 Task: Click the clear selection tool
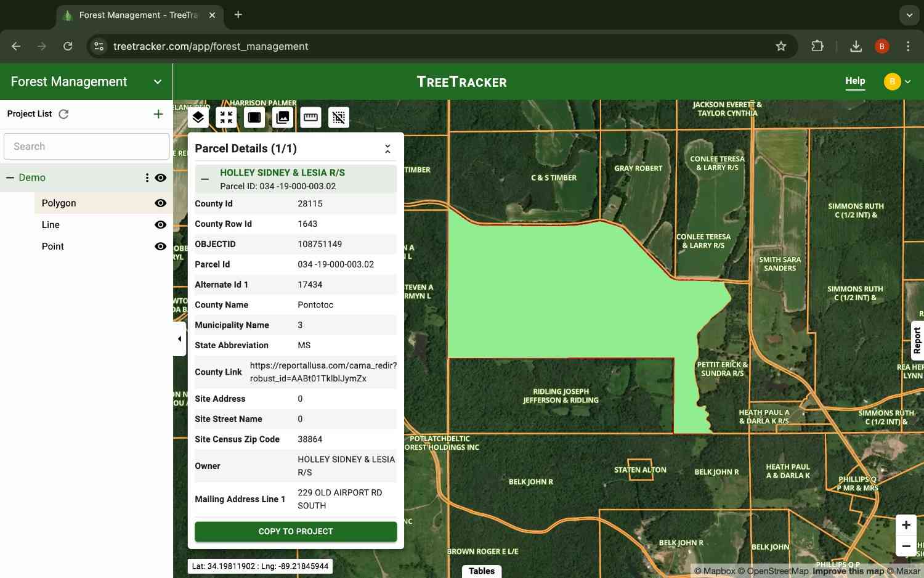tap(339, 117)
